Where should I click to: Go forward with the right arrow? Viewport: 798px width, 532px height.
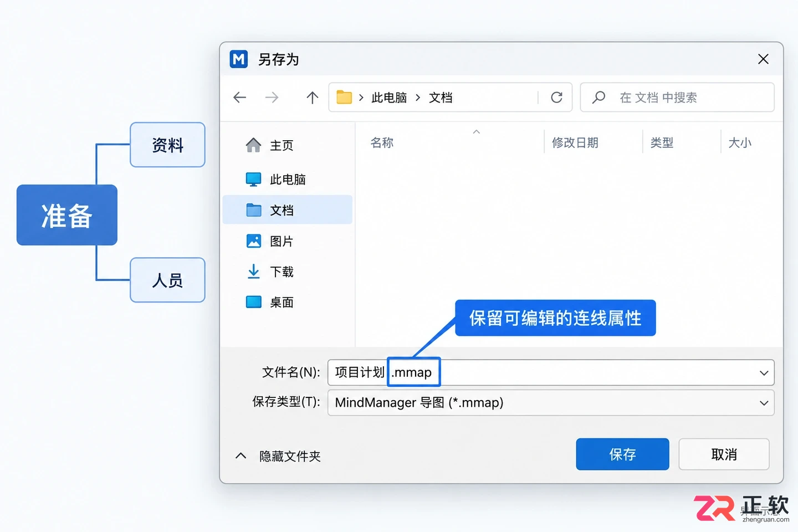click(272, 98)
